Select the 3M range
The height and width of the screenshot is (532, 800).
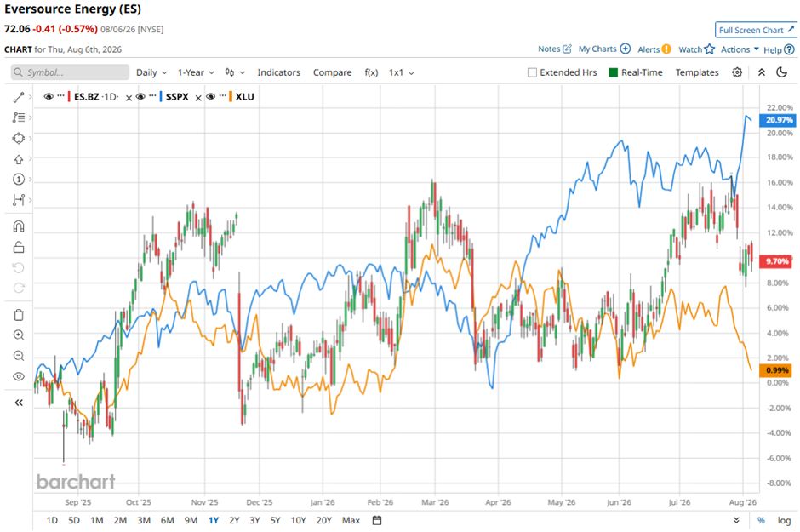click(x=144, y=520)
